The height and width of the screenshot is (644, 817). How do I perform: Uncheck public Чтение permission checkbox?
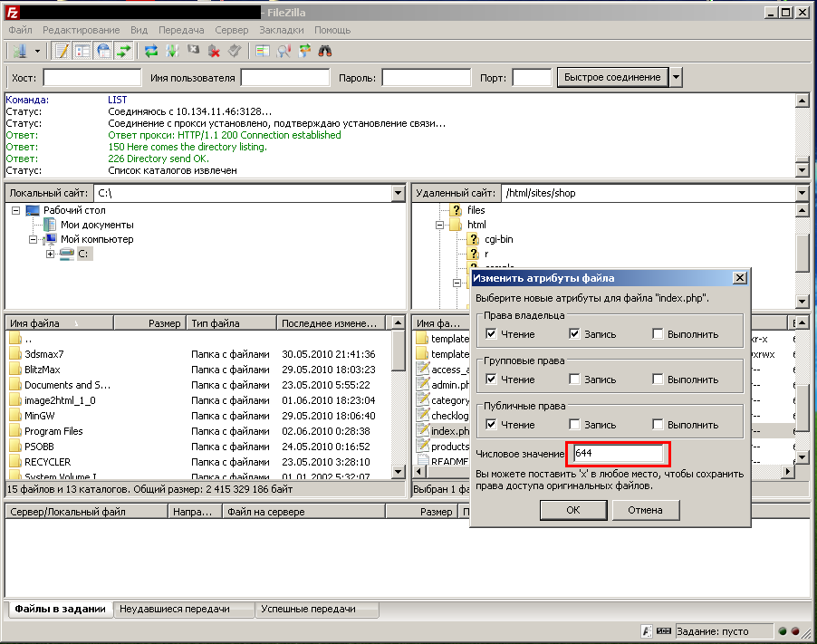click(x=491, y=424)
